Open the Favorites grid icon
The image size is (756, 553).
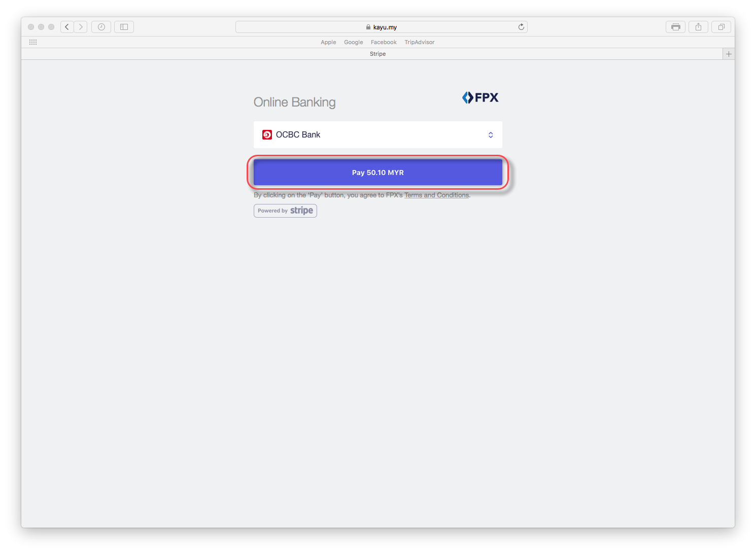[33, 42]
